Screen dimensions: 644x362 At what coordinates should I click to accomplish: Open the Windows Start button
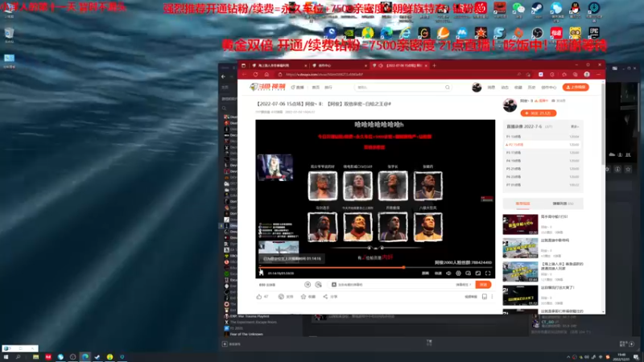pos(6,357)
